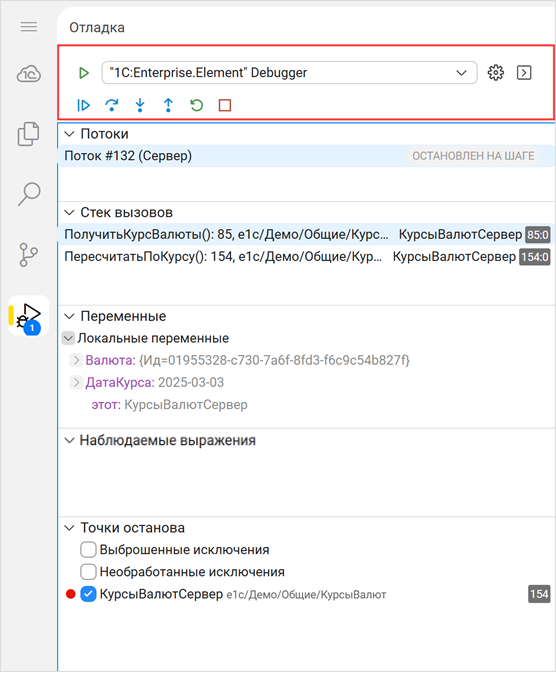
Task: Enable Необработанные исключения checkbox
Action: coord(88,572)
